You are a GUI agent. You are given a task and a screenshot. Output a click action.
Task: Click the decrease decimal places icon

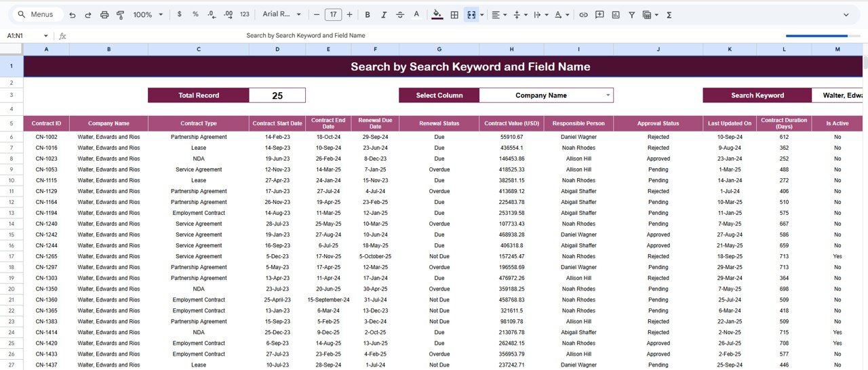tap(212, 14)
